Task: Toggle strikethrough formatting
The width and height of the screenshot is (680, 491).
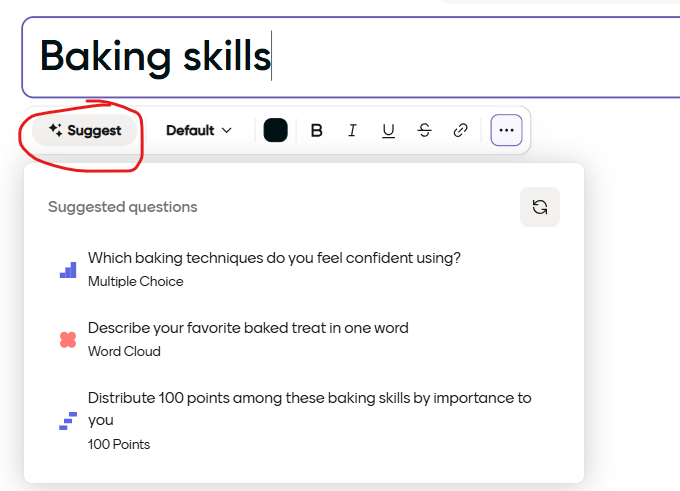Action: pos(424,130)
